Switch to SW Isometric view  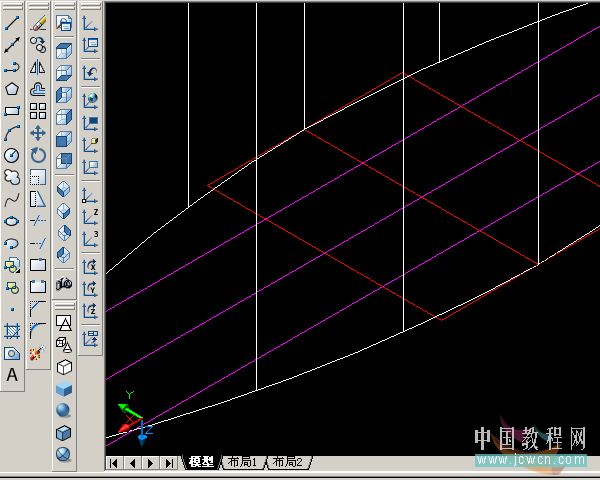point(64,189)
